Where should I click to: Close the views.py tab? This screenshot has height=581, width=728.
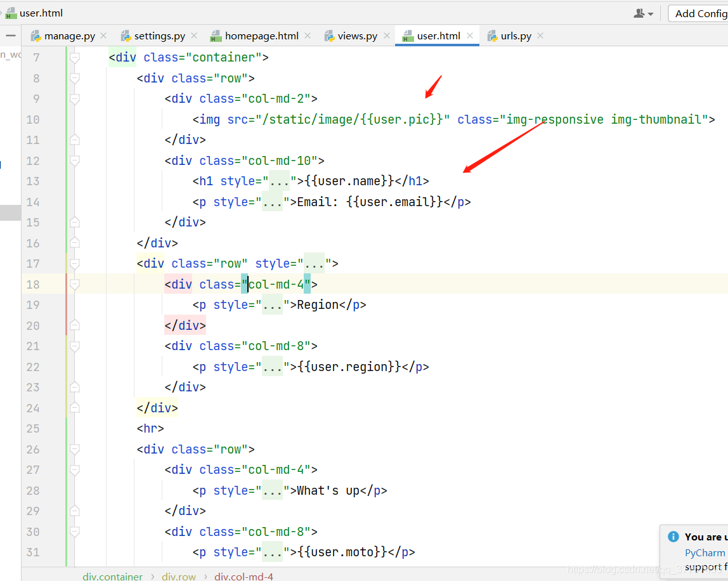(x=387, y=36)
